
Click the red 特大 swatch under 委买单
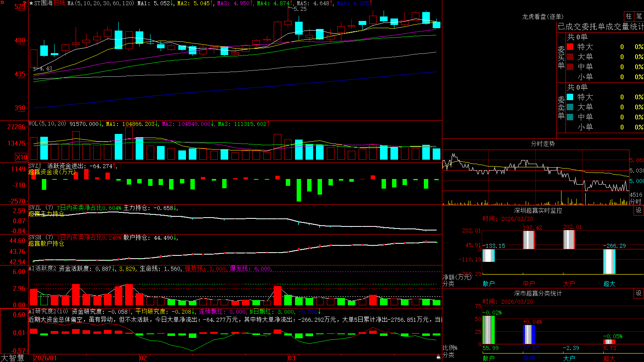pyautogui.click(x=570, y=47)
